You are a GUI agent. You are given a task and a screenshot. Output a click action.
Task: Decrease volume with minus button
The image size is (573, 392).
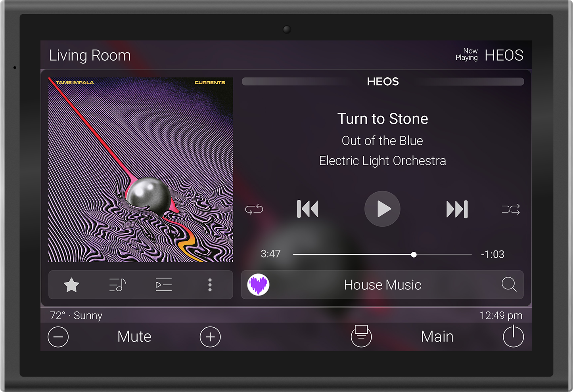pos(58,337)
